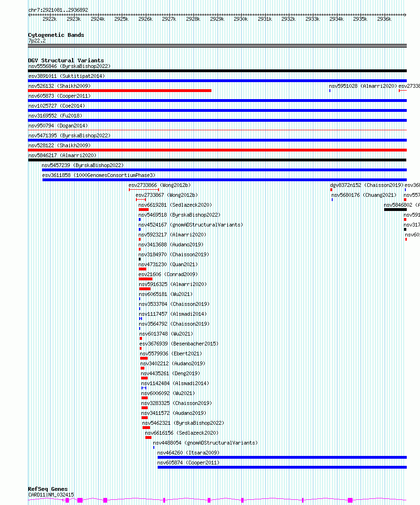Click the nsv5680176 (Chuang2021) label
Viewport: 420px width, 505px height.
364,195
